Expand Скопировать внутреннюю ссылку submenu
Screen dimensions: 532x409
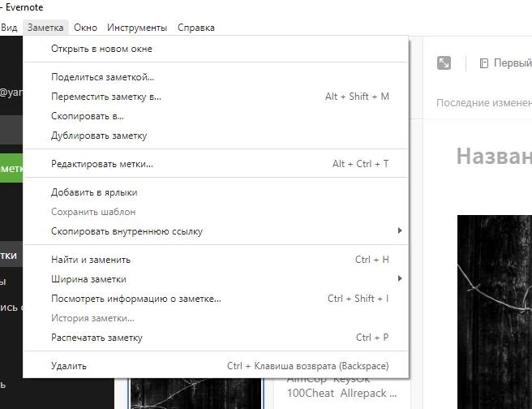point(216,231)
